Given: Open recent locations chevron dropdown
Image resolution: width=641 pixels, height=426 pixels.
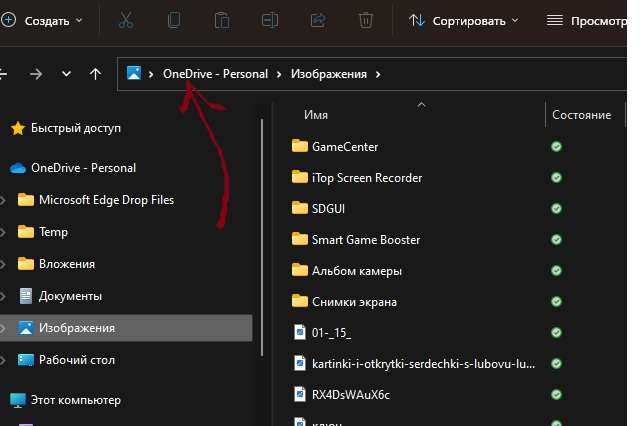Looking at the screenshot, I should tap(66, 74).
